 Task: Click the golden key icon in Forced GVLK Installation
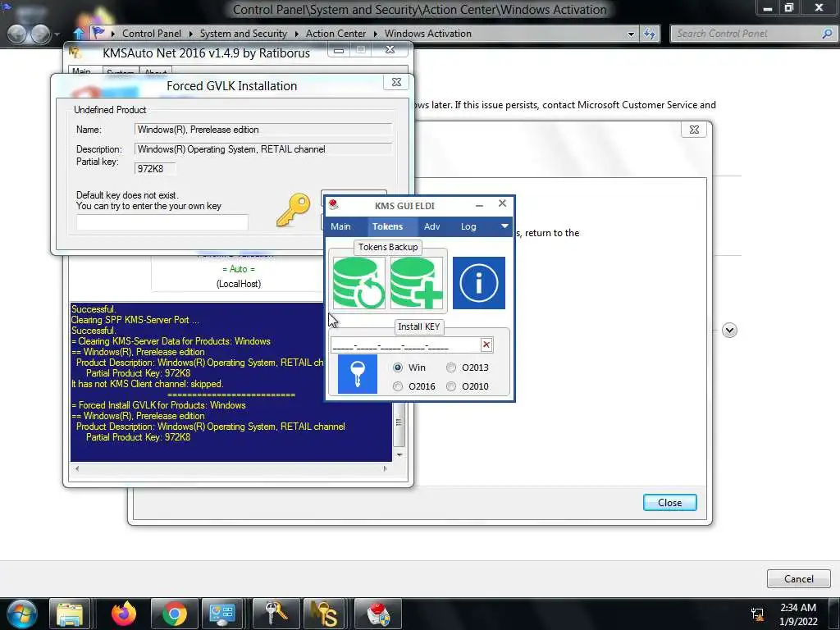293,209
